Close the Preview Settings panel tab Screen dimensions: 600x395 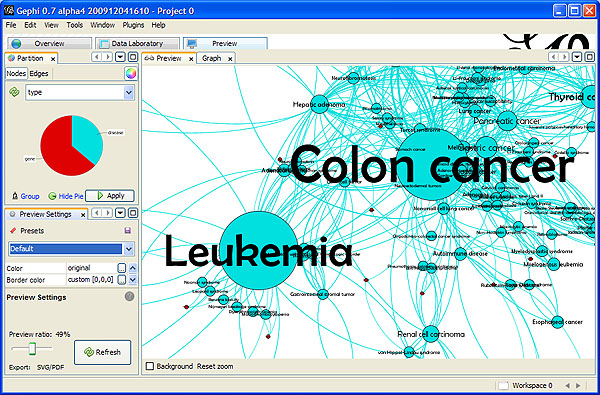tap(83, 215)
